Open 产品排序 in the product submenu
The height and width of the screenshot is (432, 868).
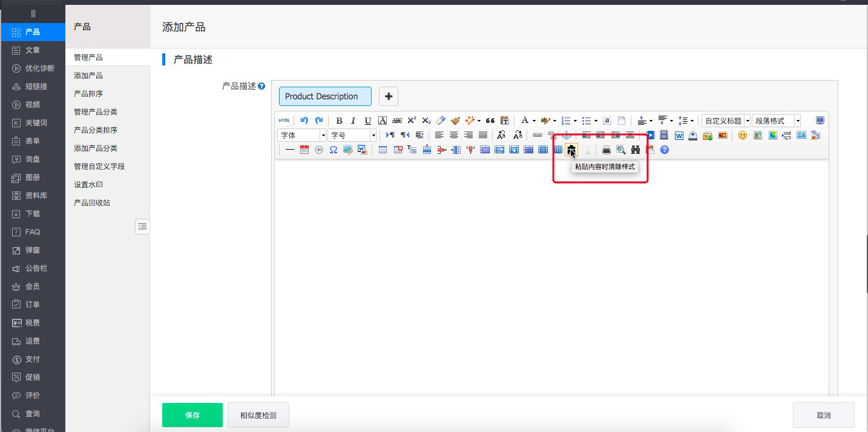coord(88,94)
